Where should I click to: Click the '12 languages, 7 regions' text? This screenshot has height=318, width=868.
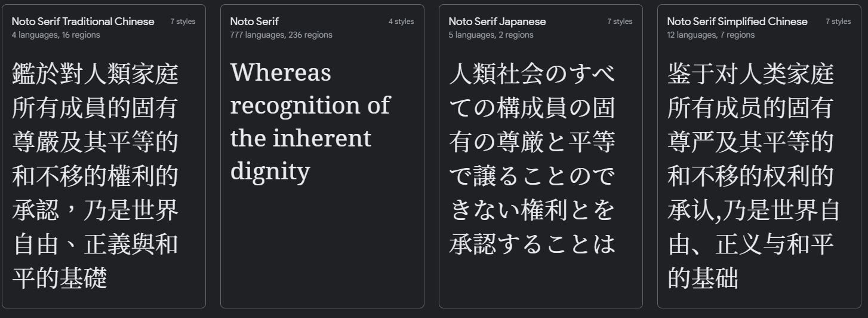pos(711,35)
